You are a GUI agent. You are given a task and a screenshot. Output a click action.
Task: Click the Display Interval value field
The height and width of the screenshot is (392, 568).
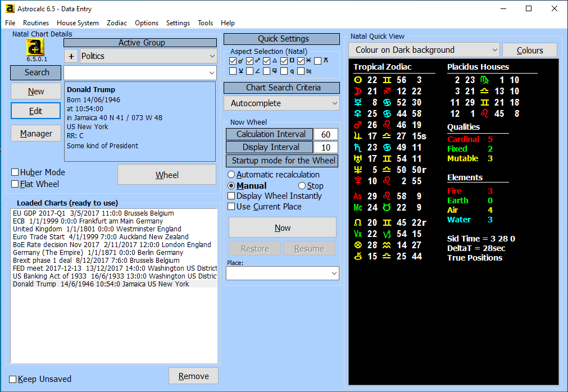(x=326, y=147)
